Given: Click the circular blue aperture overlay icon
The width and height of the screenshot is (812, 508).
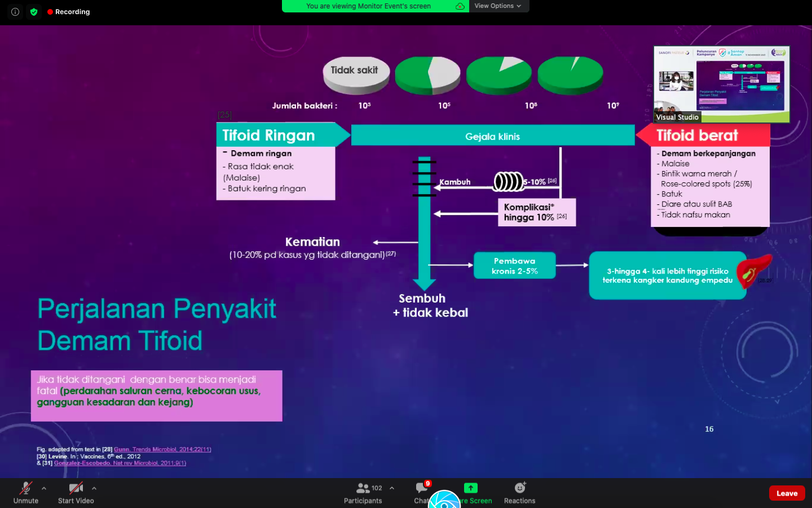Looking at the screenshot, I should point(444,500).
